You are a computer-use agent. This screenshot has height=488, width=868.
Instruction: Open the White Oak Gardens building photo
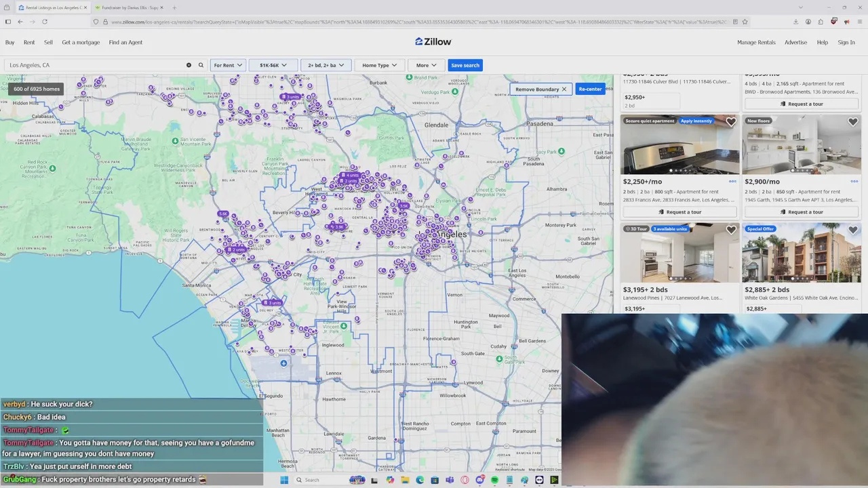click(x=802, y=253)
